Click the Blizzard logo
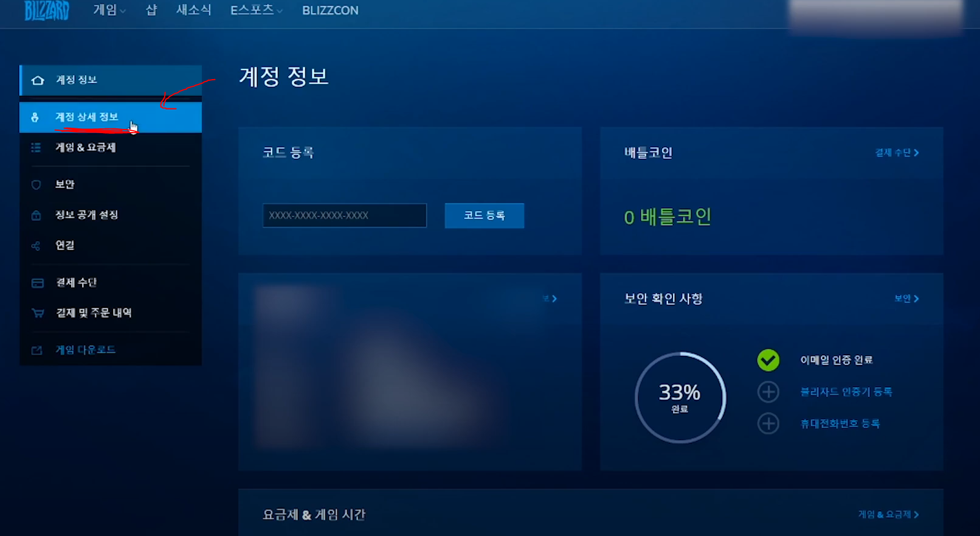The height and width of the screenshot is (536, 980). click(x=47, y=10)
